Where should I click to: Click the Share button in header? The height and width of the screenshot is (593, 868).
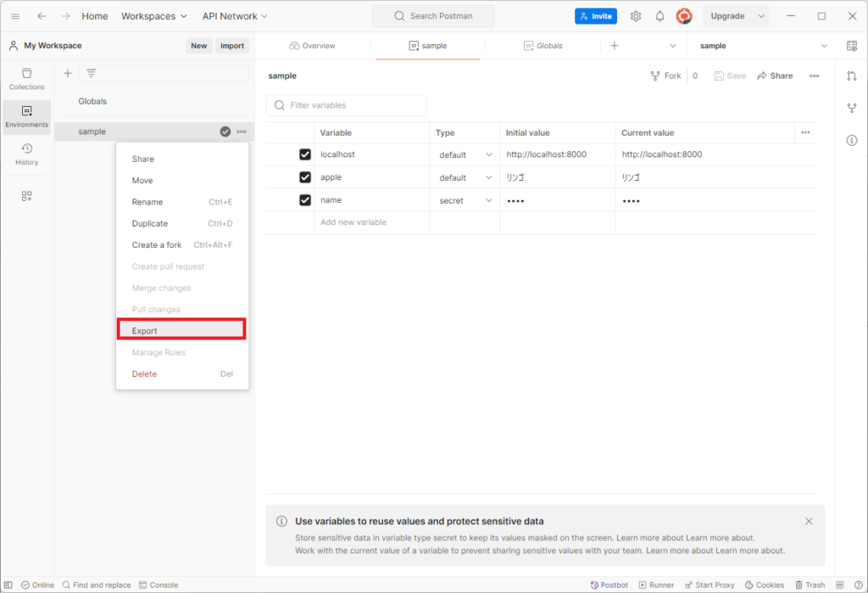(775, 76)
